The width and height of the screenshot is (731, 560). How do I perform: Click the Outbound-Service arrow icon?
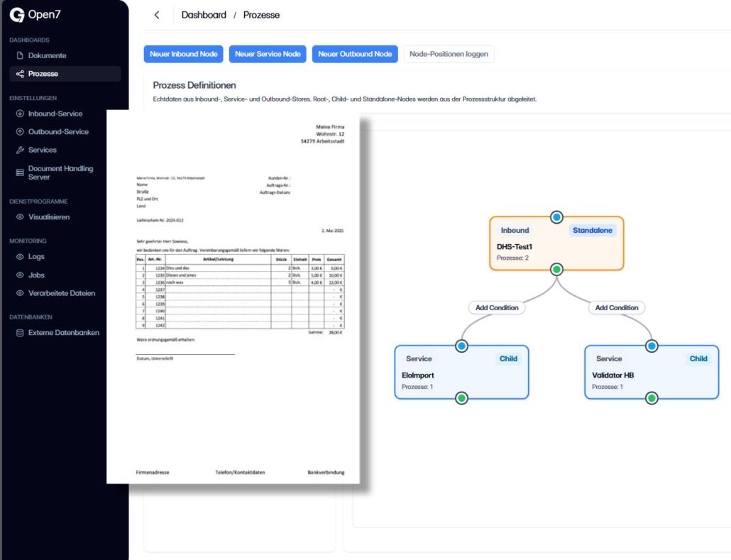[20, 132]
